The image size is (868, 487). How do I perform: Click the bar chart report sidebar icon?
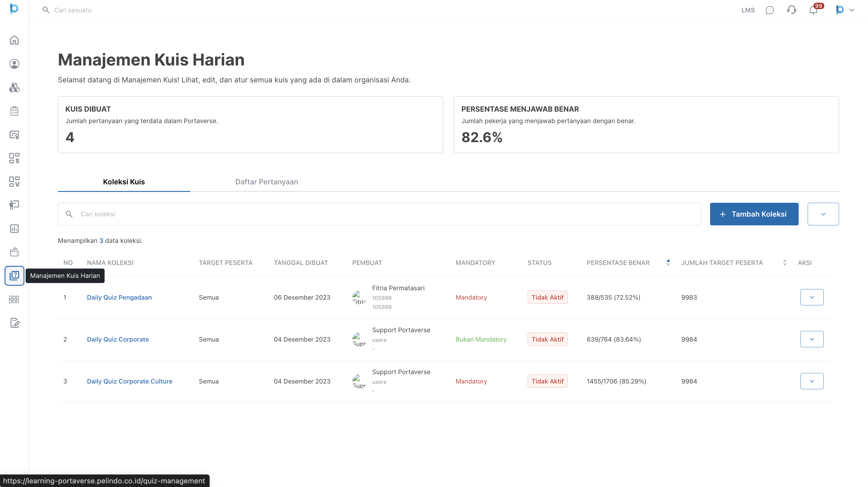tap(14, 229)
